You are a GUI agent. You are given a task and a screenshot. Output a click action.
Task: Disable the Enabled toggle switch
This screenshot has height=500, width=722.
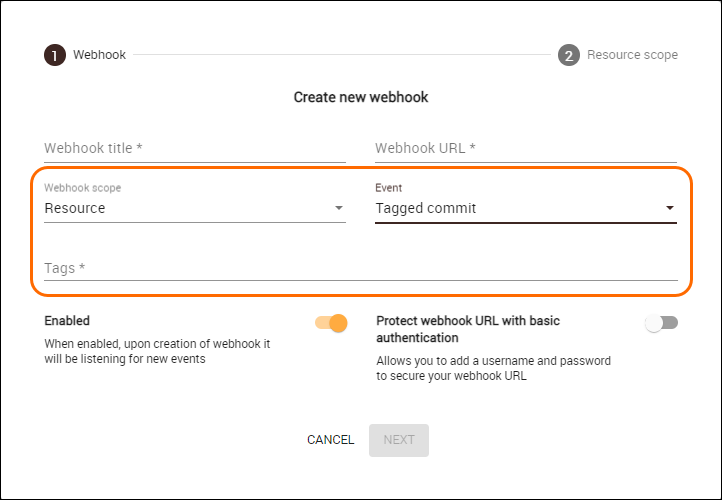coord(332,323)
